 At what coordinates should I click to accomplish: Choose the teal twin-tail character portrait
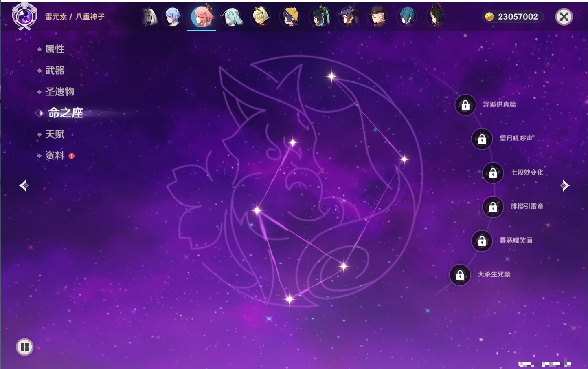[231, 17]
